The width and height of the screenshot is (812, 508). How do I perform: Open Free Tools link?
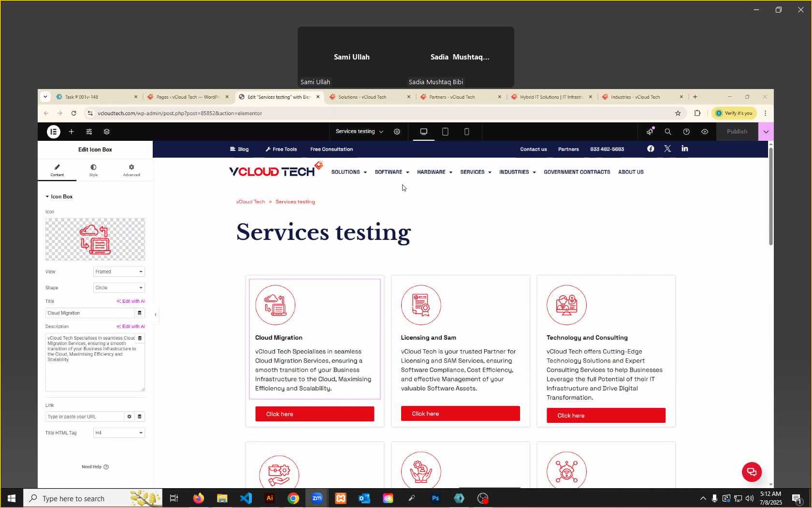281,149
